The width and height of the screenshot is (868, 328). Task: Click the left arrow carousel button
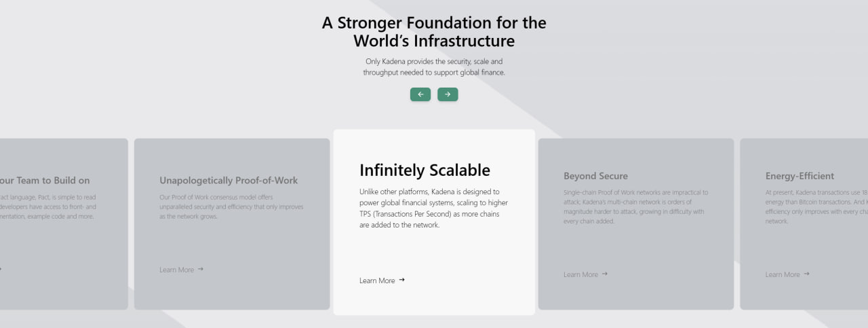[420, 94]
